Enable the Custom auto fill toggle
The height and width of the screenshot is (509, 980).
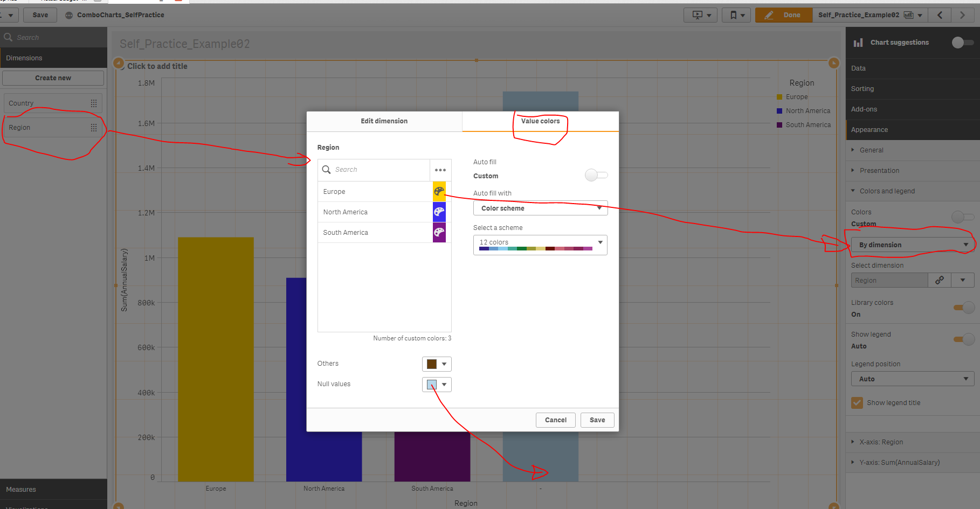(596, 175)
